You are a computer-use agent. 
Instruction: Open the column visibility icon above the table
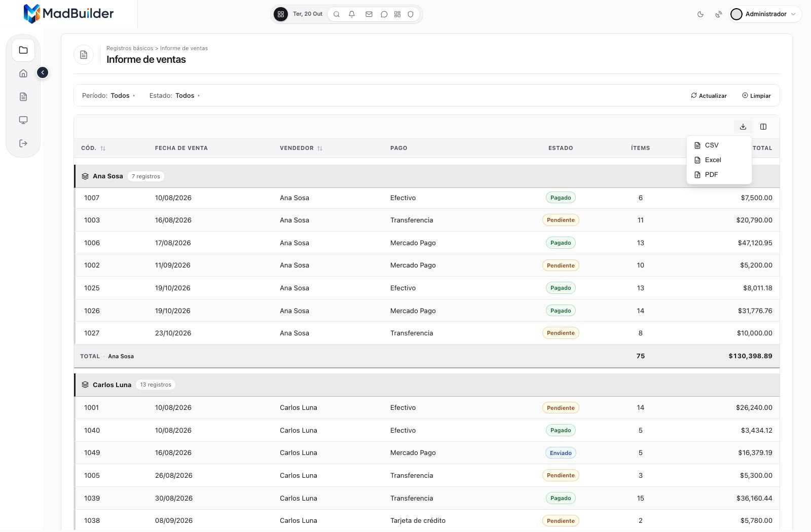(x=763, y=127)
